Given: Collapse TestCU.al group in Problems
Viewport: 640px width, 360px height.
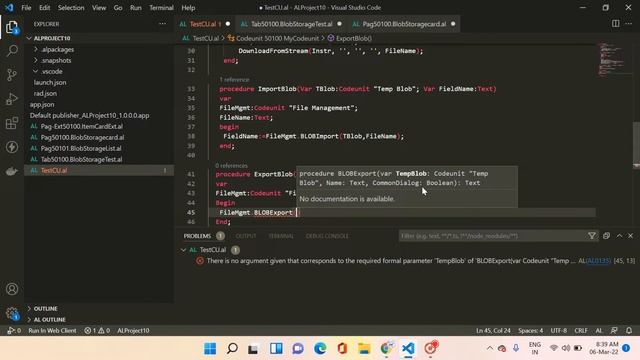Looking at the screenshot, I should click(183, 250).
